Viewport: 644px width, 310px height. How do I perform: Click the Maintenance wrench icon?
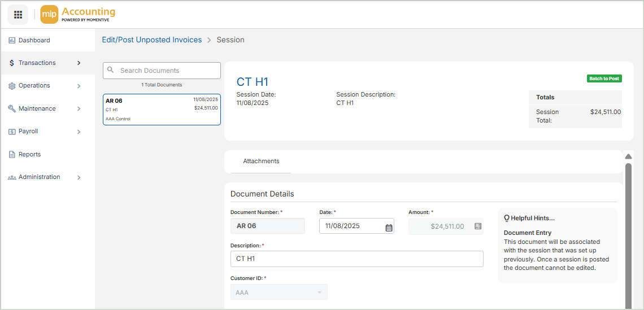(x=12, y=109)
